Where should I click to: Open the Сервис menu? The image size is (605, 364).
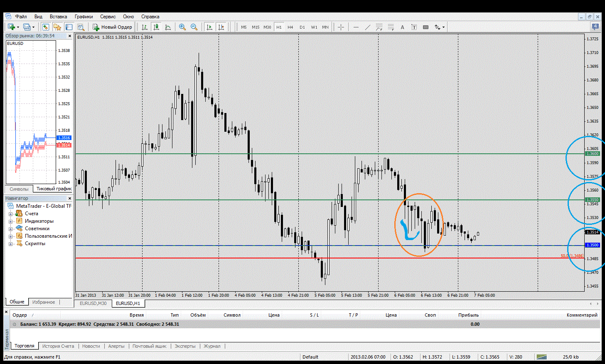tap(108, 17)
